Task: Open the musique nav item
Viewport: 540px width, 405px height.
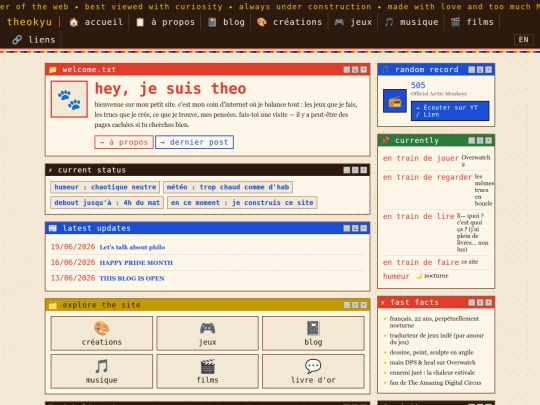Action: (411, 22)
